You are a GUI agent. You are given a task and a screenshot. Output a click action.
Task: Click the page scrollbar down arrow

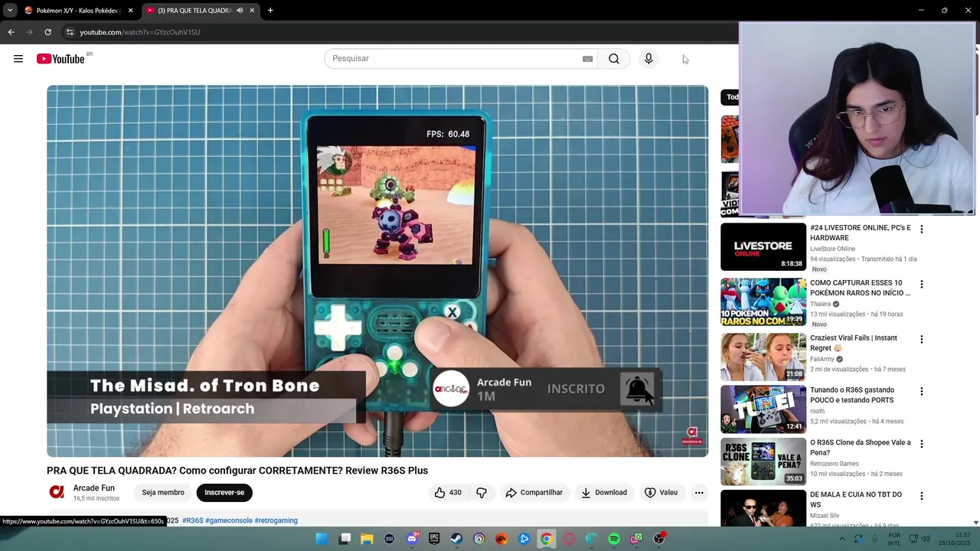tap(975, 523)
